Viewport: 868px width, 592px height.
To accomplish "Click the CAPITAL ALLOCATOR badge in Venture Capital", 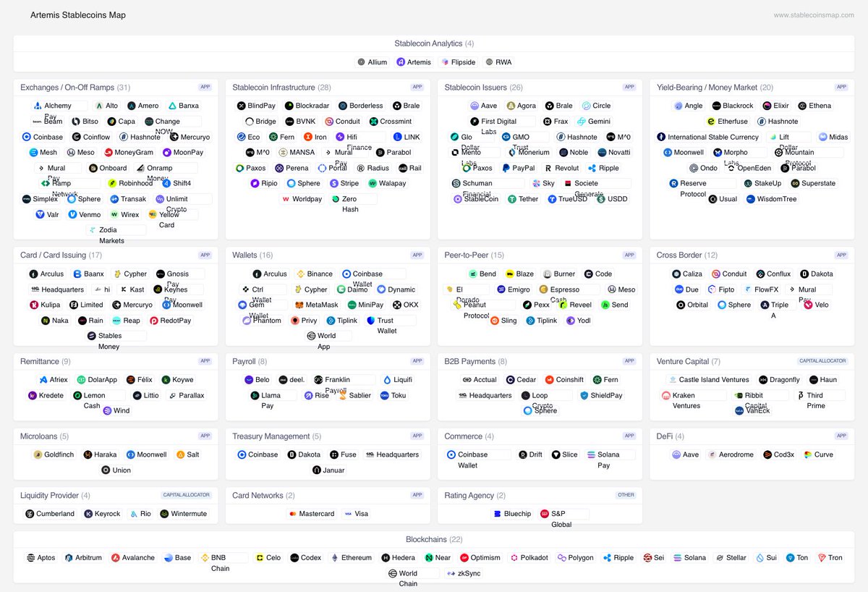I will (823, 361).
